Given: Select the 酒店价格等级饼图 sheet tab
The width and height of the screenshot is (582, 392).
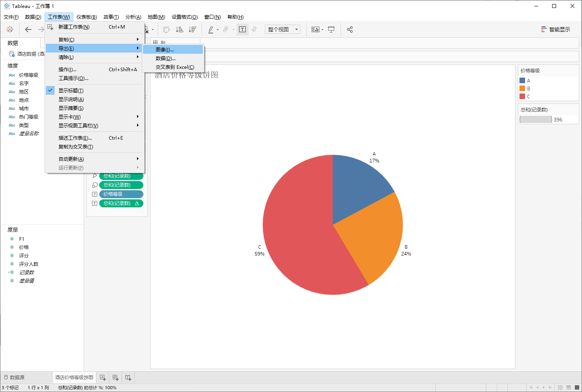Looking at the screenshot, I should tap(74, 377).
